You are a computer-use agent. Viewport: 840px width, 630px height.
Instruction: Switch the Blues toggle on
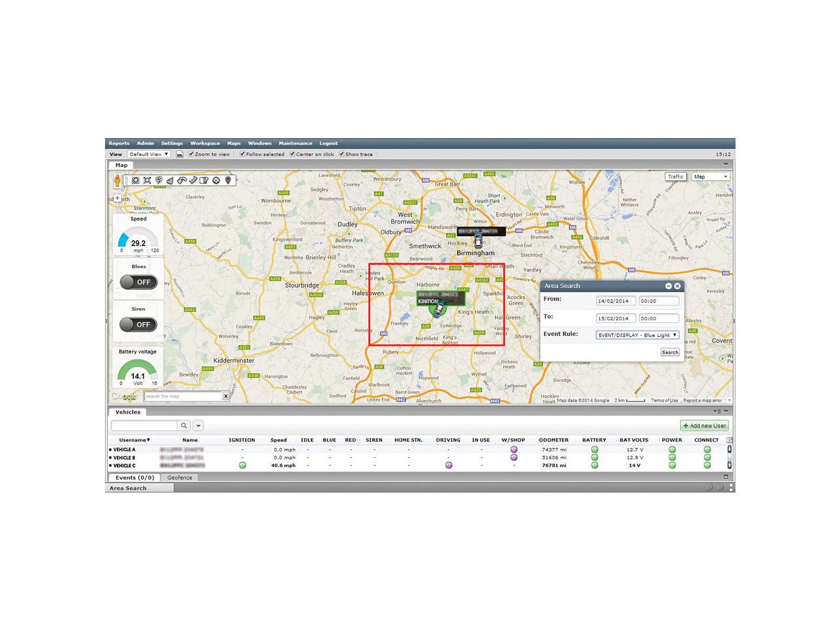(138, 282)
